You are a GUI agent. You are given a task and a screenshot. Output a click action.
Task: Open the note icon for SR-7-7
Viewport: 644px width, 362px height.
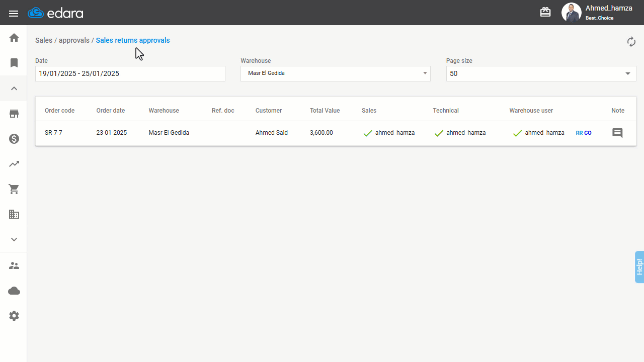(x=617, y=133)
